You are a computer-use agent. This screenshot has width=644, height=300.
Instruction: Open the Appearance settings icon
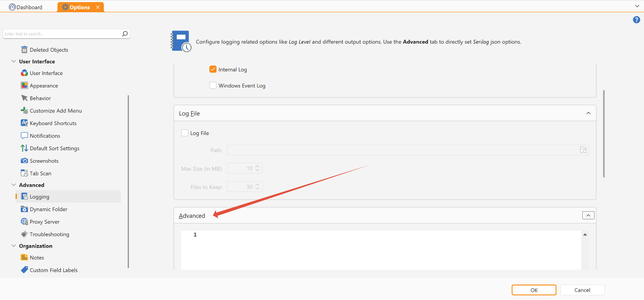(x=24, y=86)
